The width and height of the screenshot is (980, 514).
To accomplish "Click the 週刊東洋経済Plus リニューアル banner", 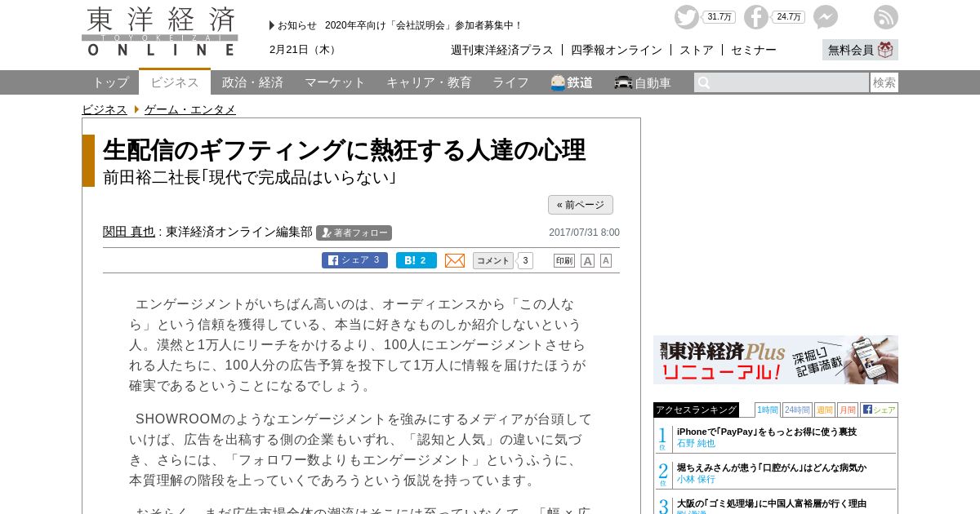I will click(x=776, y=360).
